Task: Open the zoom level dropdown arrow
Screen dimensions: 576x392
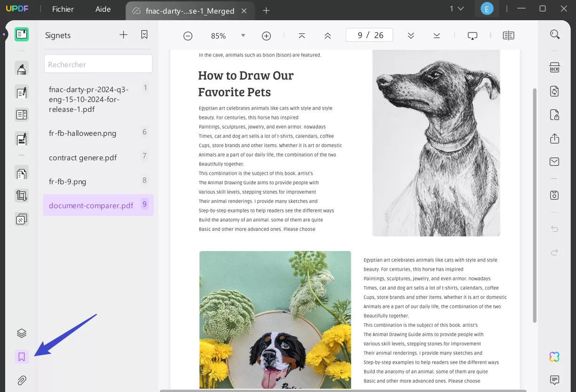Action: [243, 36]
